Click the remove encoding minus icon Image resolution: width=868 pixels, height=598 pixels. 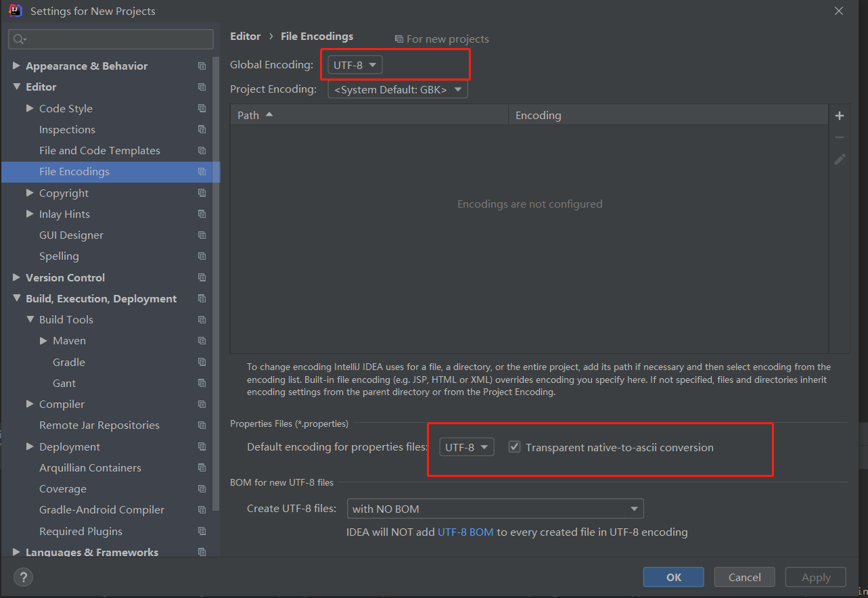point(840,137)
